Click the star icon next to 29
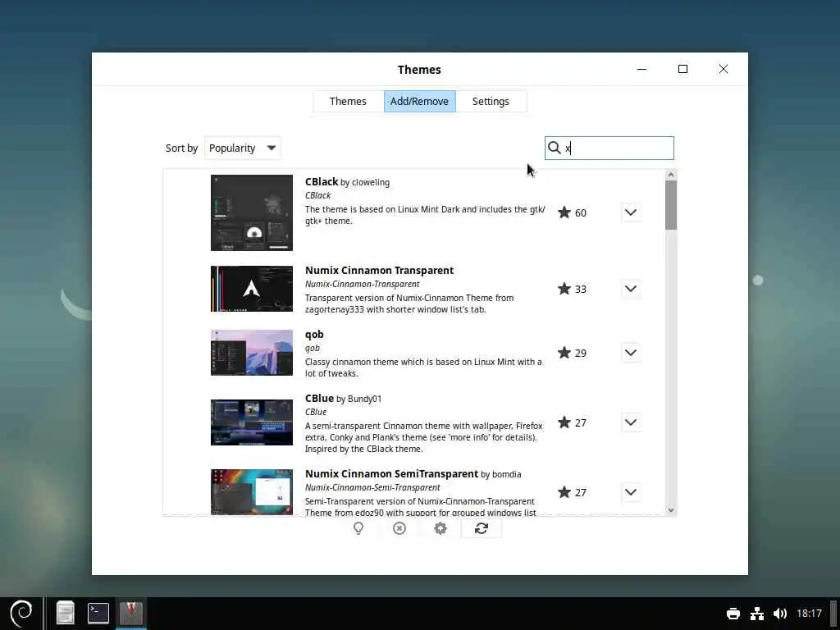Screen dimensions: 840x630 (564, 353)
